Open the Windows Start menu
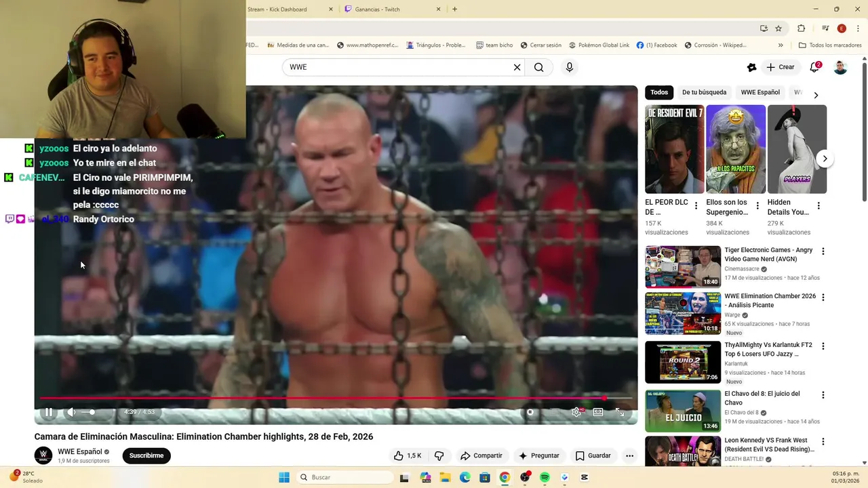This screenshot has width=868, height=488. point(283,477)
